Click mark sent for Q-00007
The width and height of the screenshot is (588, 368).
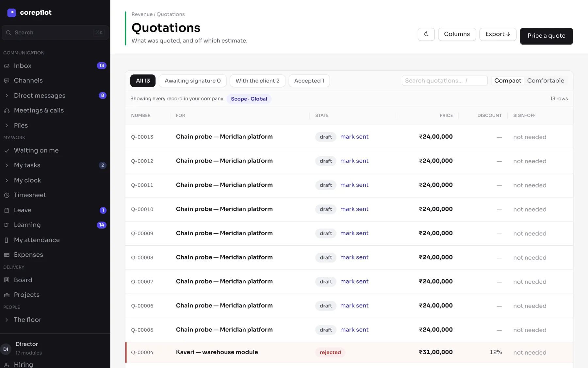point(354,281)
